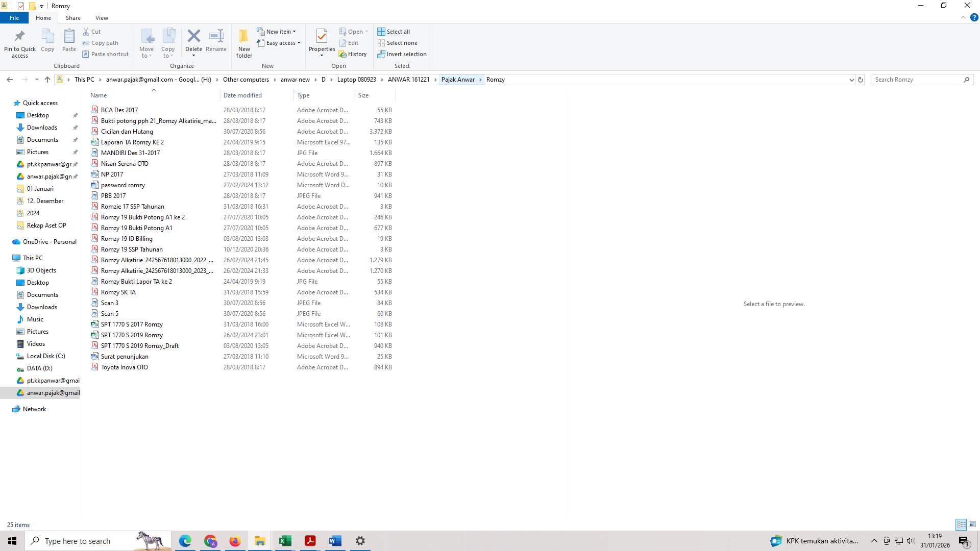The width and height of the screenshot is (980, 551).
Task: Toggle details view using status bar icon
Action: (961, 524)
